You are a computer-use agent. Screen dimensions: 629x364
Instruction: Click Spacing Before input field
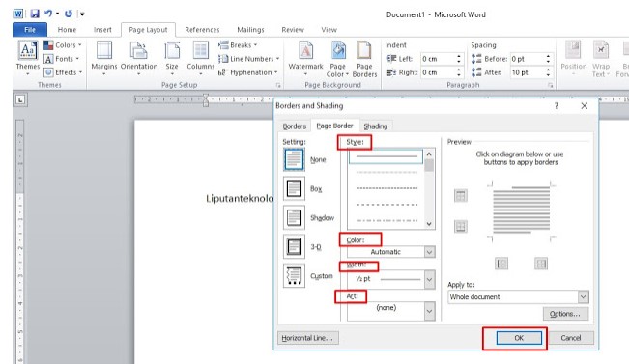[x=528, y=59]
